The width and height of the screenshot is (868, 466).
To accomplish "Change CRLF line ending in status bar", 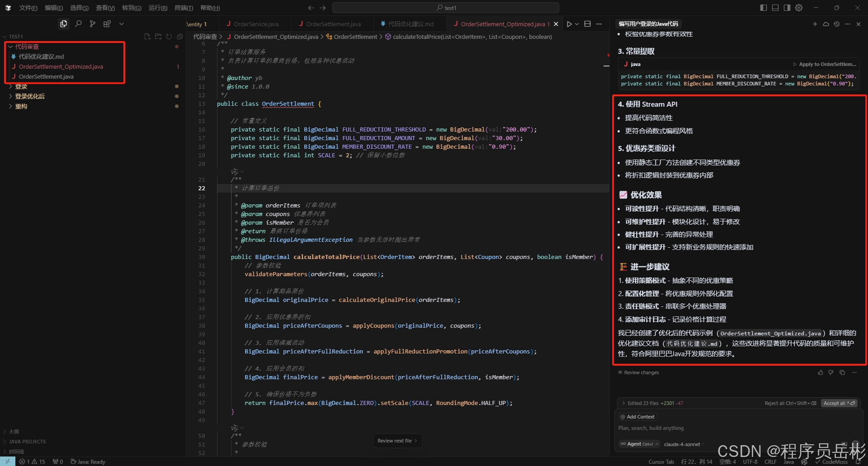I will [x=770, y=461].
